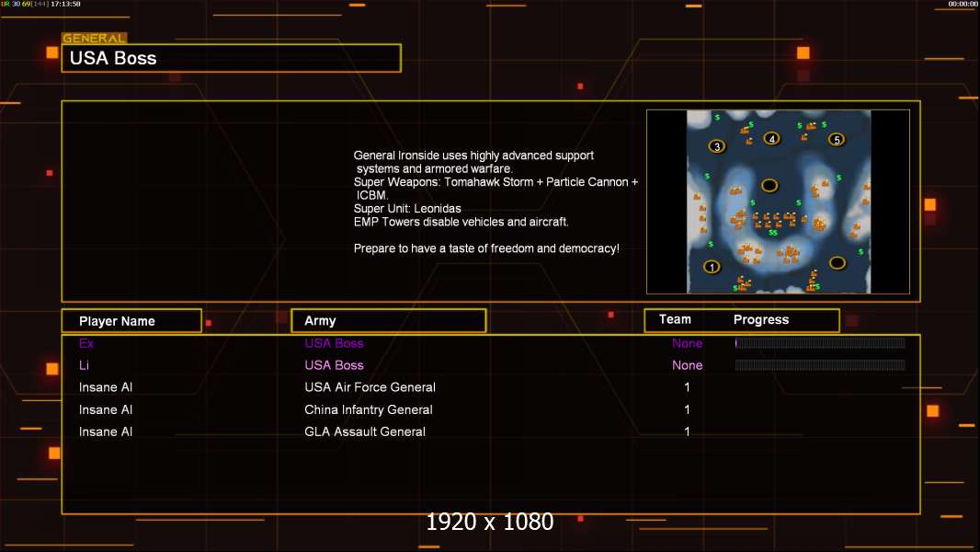The image size is (980, 552).
Task: Click loading progress bar for Ex
Action: click(x=820, y=342)
